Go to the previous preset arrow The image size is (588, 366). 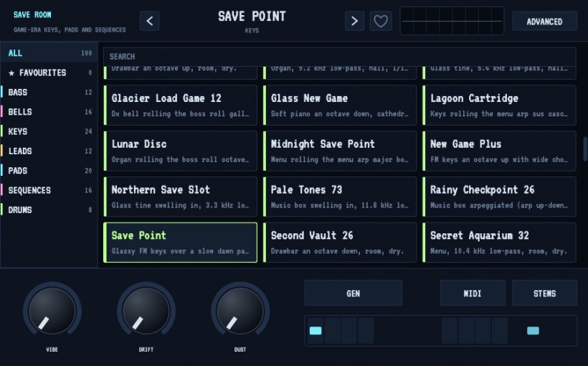click(x=150, y=21)
